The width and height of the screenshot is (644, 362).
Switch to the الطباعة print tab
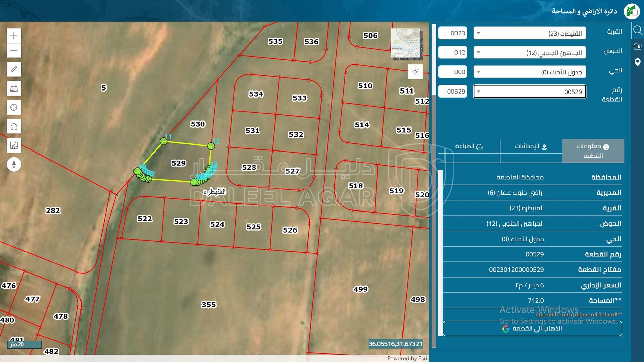tap(469, 146)
